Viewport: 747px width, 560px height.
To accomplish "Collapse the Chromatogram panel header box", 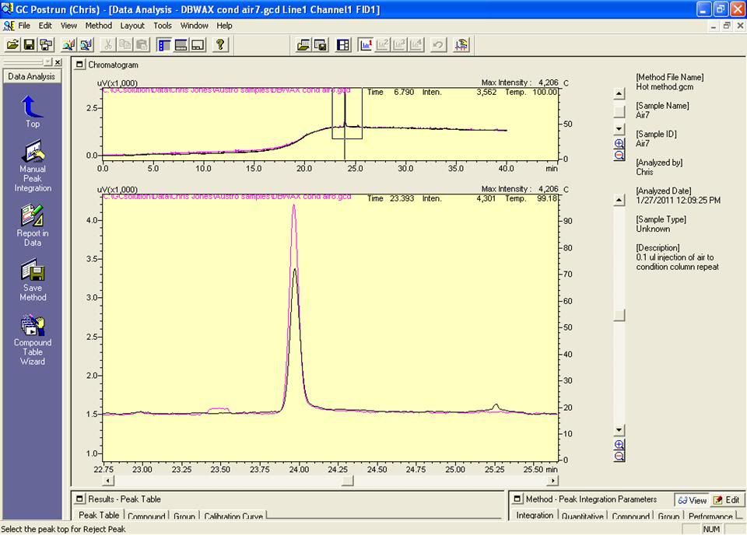I will tap(80, 65).
